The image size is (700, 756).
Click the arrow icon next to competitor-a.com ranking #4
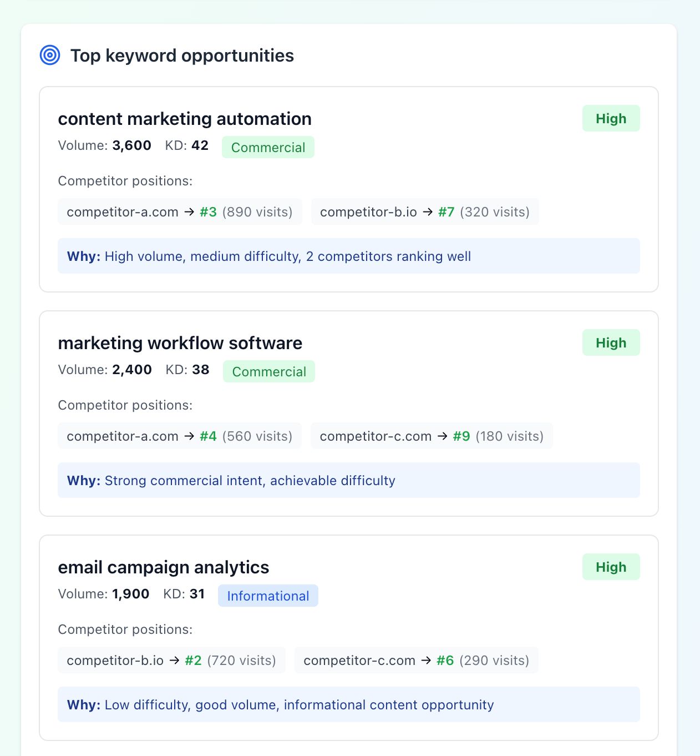click(189, 436)
